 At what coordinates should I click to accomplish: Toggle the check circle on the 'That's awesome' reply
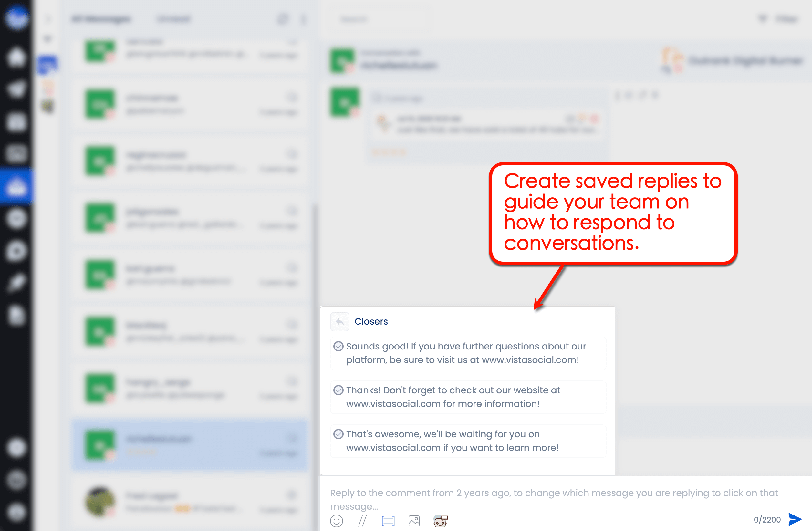pyautogui.click(x=338, y=434)
